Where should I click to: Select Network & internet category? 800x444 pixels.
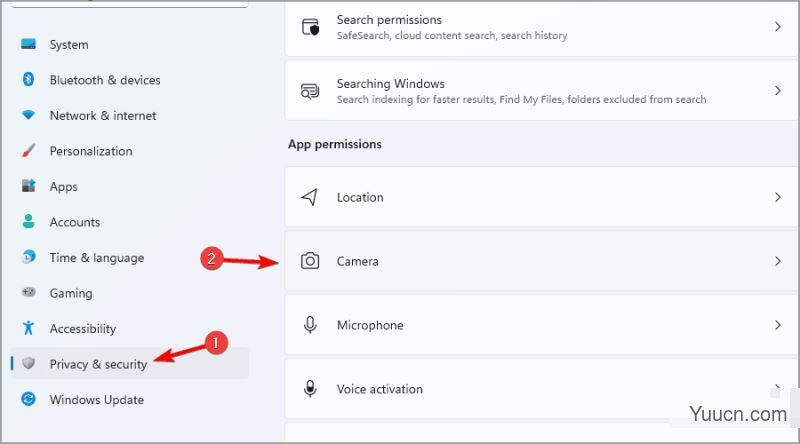pyautogui.click(x=130, y=115)
